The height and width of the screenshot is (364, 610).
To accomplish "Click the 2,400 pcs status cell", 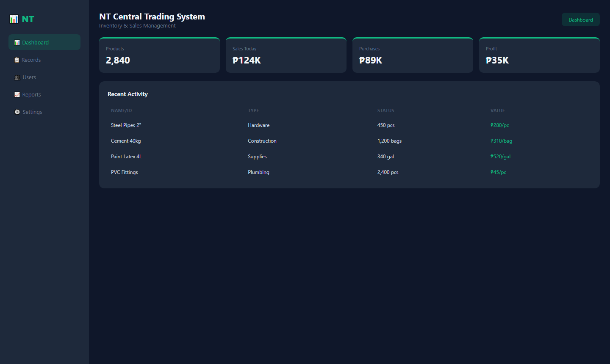I will pos(388,172).
